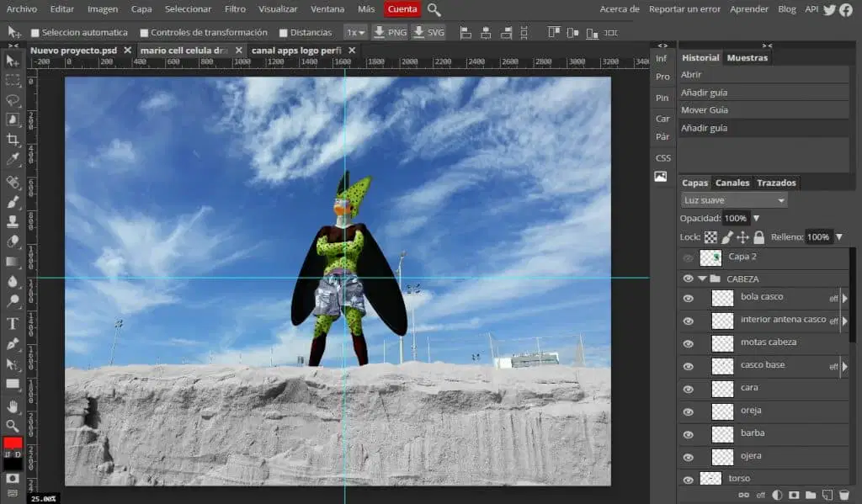Select the Capa 2 layer thumbnail

710,257
